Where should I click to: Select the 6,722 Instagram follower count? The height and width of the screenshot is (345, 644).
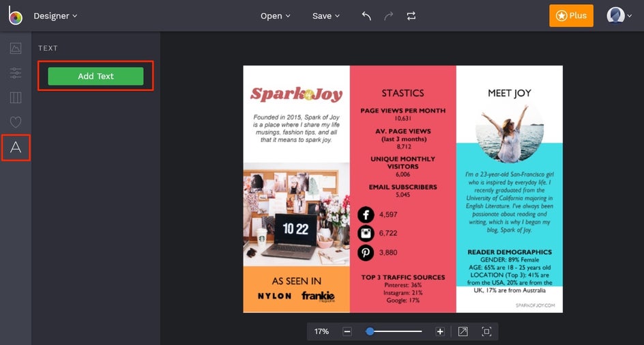(x=389, y=234)
